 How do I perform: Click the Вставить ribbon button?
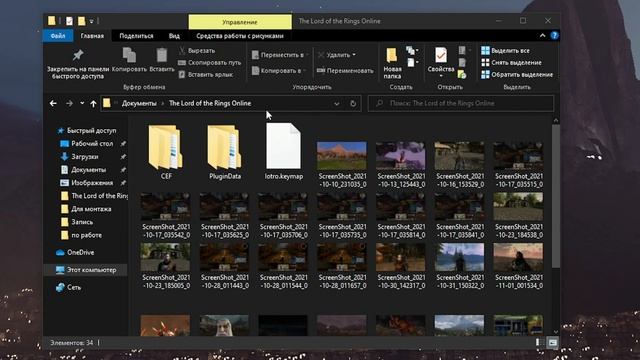click(162, 60)
